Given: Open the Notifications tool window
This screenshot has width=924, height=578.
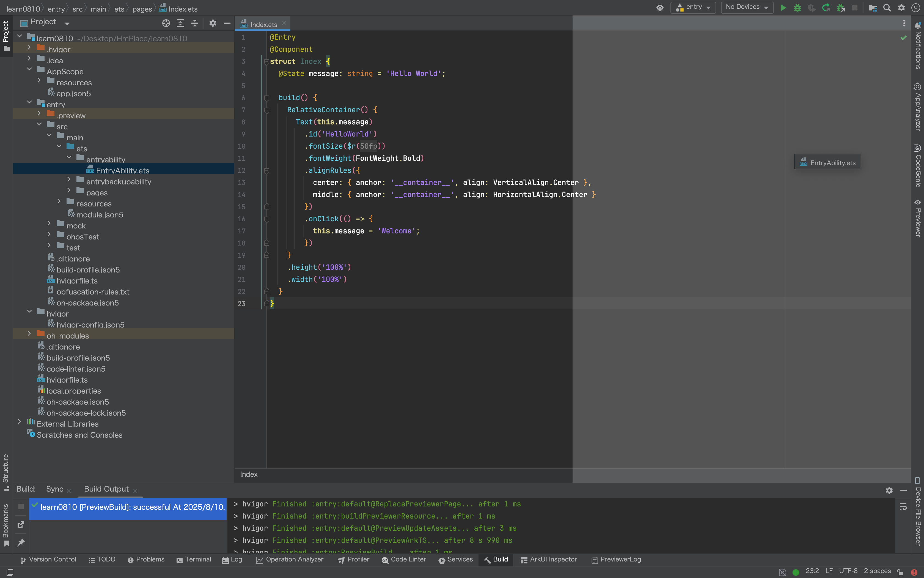Looking at the screenshot, I should coord(918,45).
